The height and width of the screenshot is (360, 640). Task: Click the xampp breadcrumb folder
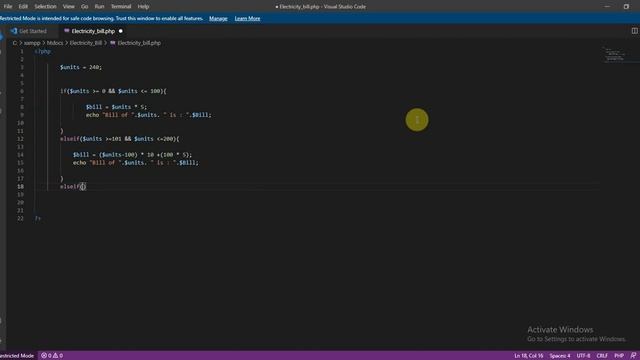tap(32, 43)
